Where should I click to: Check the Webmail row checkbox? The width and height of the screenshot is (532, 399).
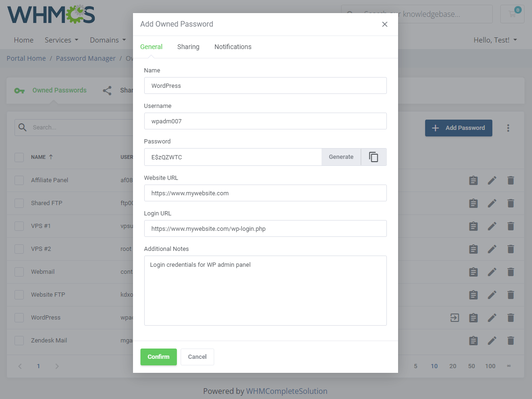(19, 271)
